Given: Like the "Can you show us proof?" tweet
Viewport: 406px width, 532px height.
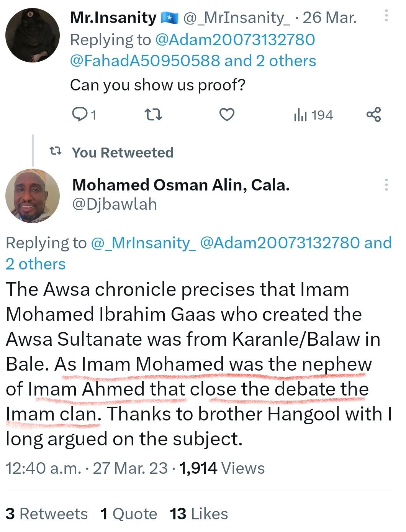Looking at the screenshot, I should [x=227, y=115].
